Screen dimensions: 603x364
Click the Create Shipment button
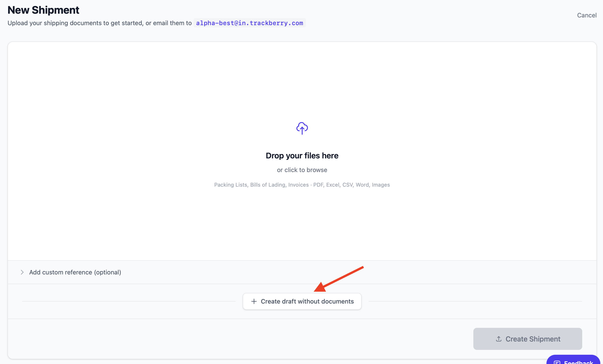(x=527, y=339)
